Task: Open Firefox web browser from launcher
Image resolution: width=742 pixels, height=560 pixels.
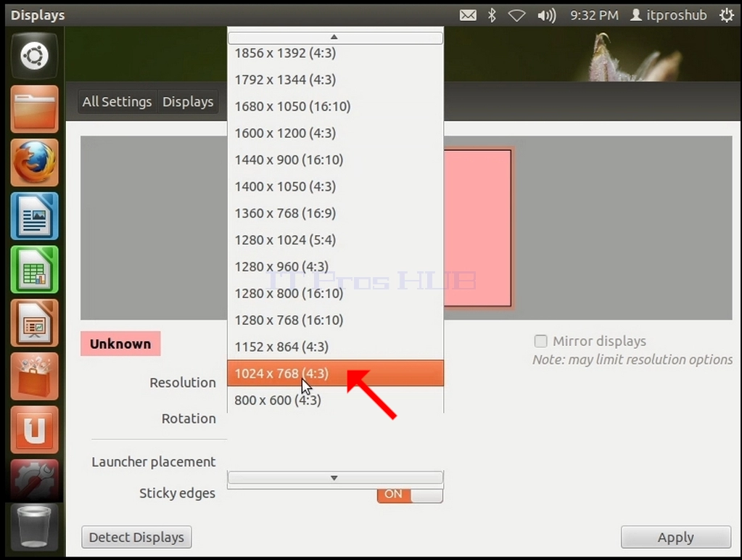Action: click(x=35, y=162)
